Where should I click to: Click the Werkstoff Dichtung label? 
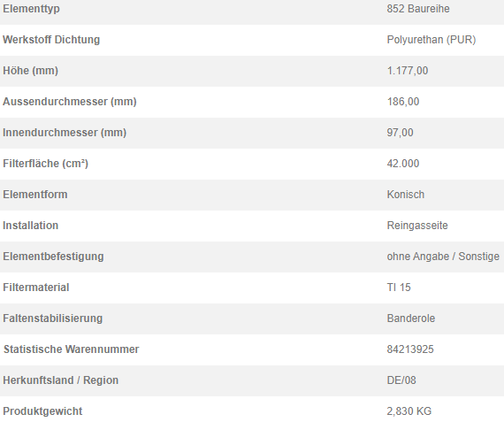click(51, 40)
